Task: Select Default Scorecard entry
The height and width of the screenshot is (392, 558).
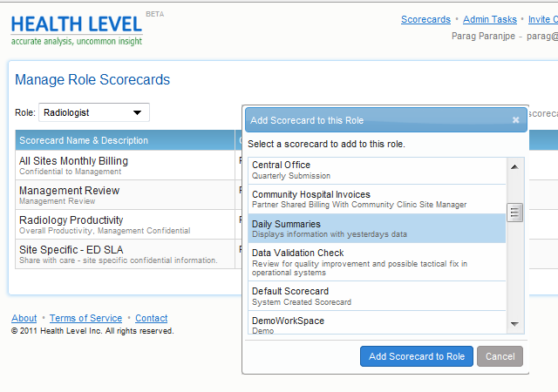Action: pyautogui.click(x=377, y=296)
